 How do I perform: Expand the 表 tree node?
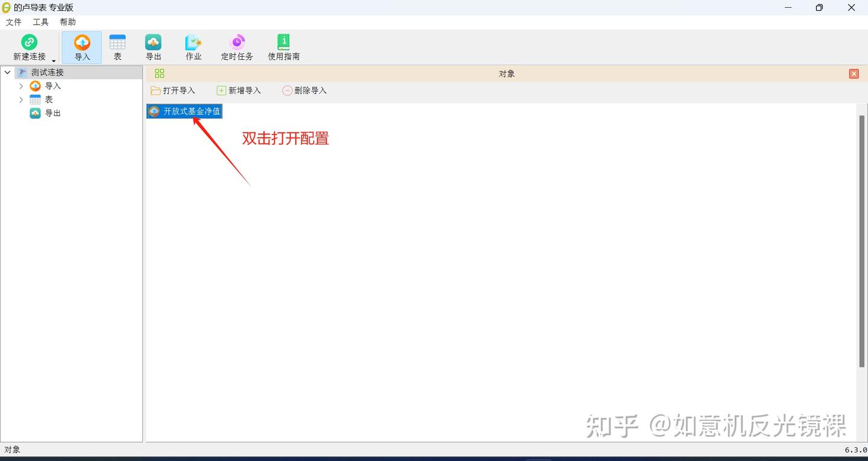click(21, 100)
